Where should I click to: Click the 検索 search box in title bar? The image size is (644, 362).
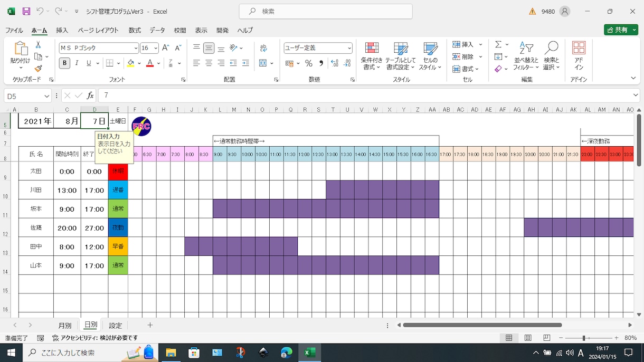pos(326,11)
